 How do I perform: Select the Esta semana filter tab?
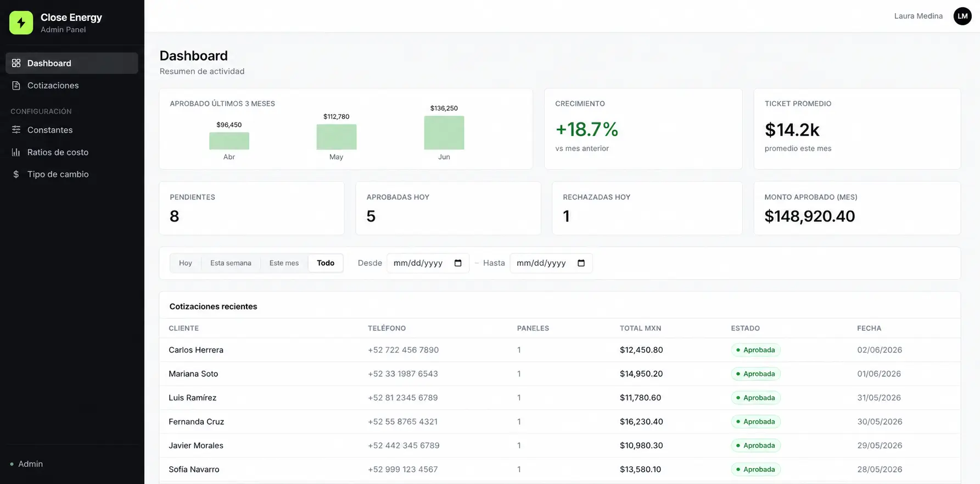tap(231, 263)
